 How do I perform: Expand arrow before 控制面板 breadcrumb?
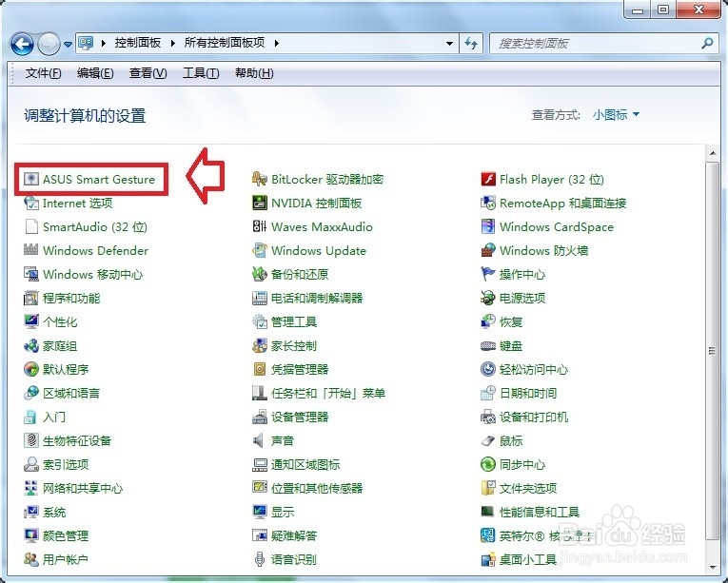(x=103, y=43)
